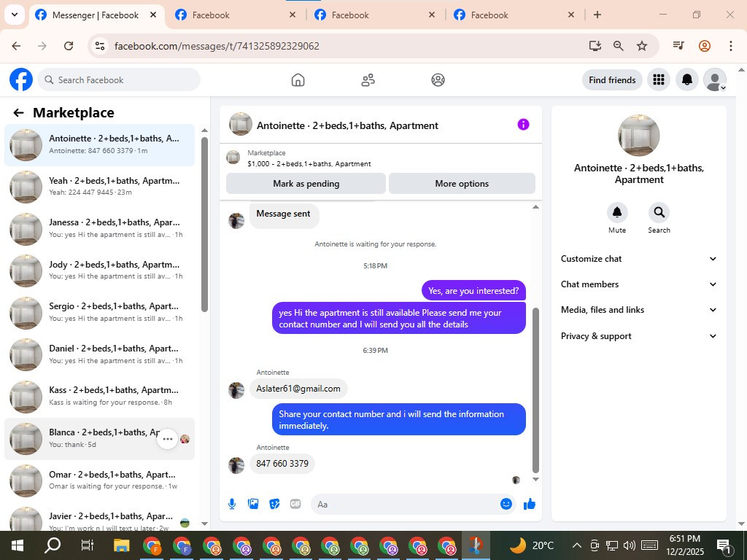Open the Janessa conversation
Viewport: 747px width, 560px height.
(99, 228)
